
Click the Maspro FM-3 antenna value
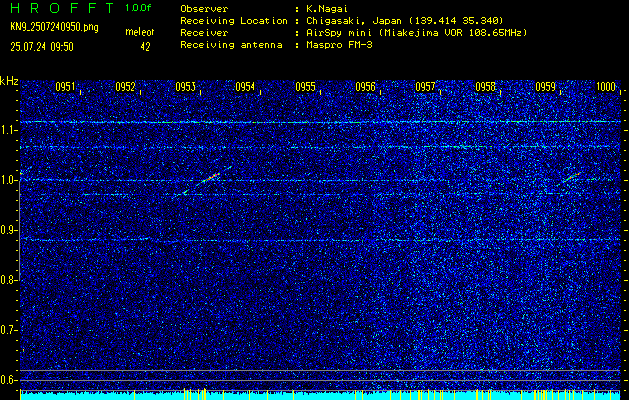[339, 45]
